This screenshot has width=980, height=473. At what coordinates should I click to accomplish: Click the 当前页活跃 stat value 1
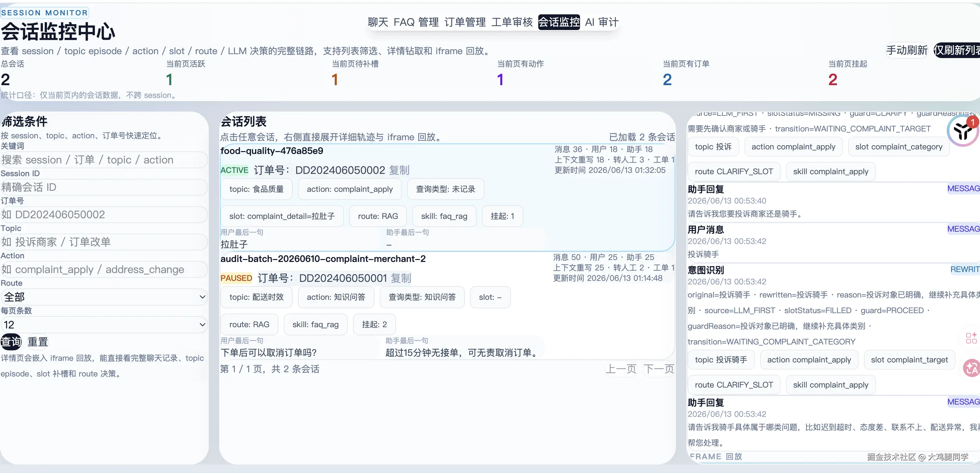point(169,80)
